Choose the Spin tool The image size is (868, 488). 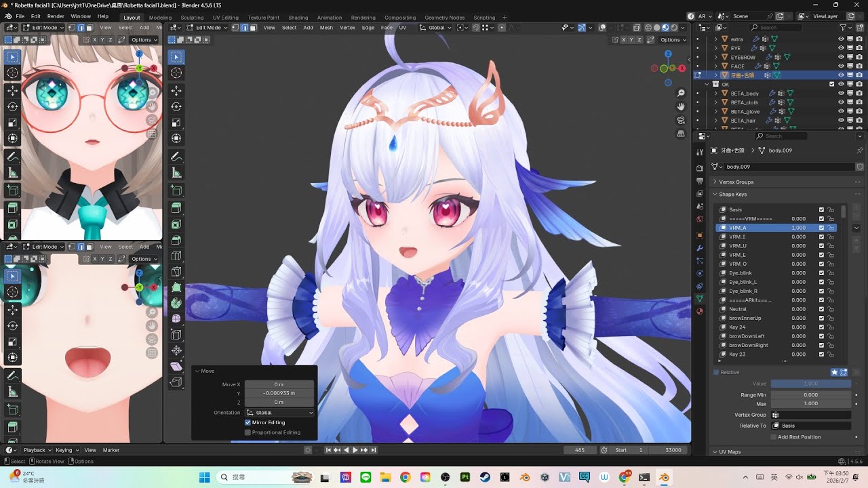click(x=176, y=303)
